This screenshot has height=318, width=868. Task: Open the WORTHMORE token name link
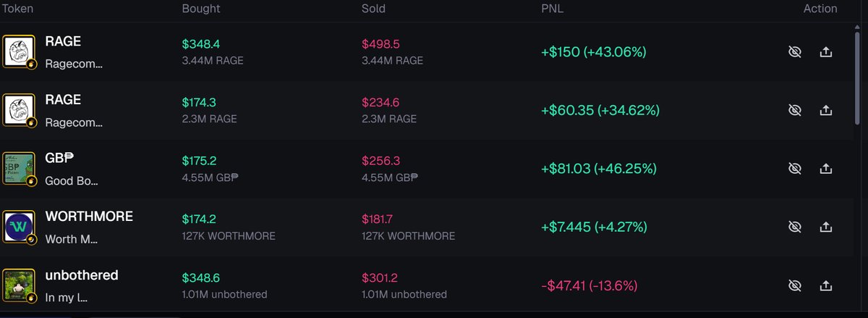click(89, 217)
